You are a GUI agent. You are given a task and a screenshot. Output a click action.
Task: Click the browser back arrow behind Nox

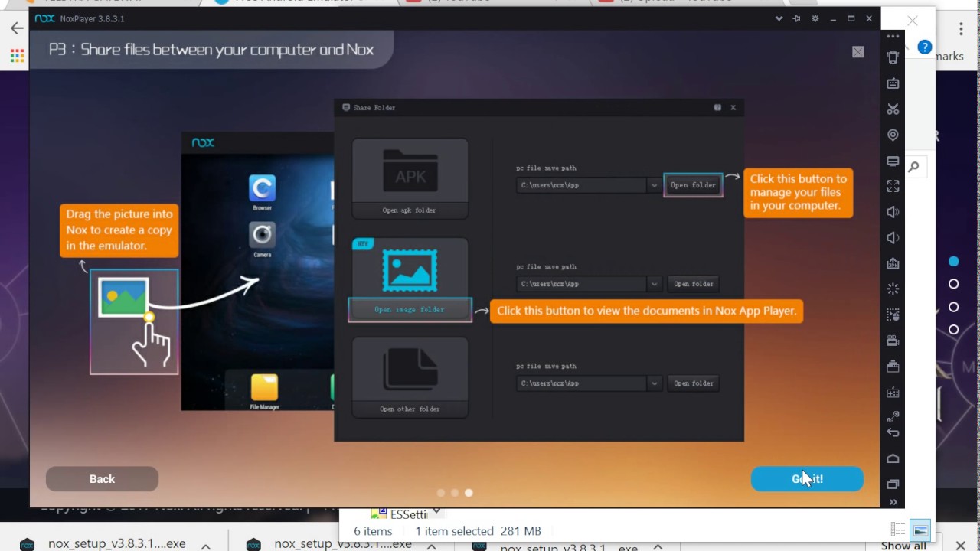point(17,28)
